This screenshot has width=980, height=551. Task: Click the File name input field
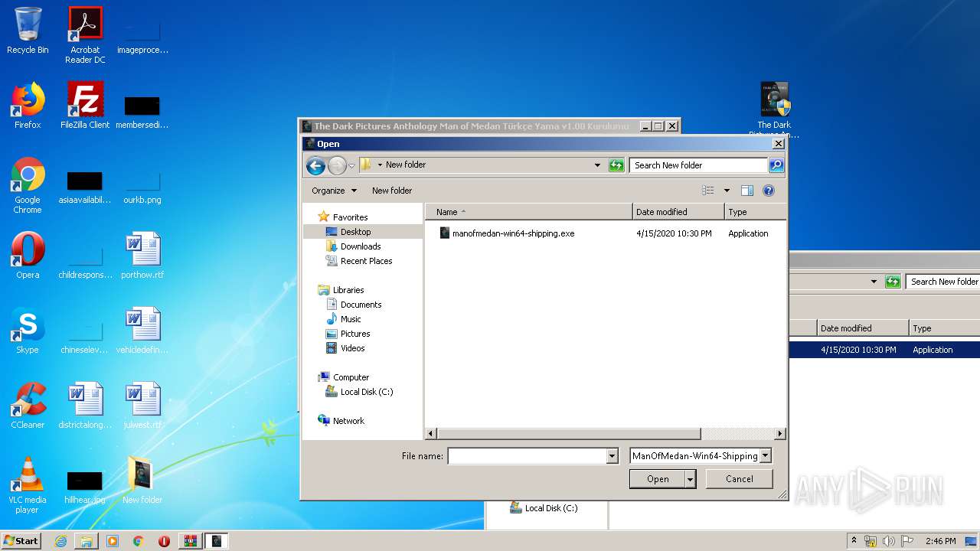coord(527,456)
